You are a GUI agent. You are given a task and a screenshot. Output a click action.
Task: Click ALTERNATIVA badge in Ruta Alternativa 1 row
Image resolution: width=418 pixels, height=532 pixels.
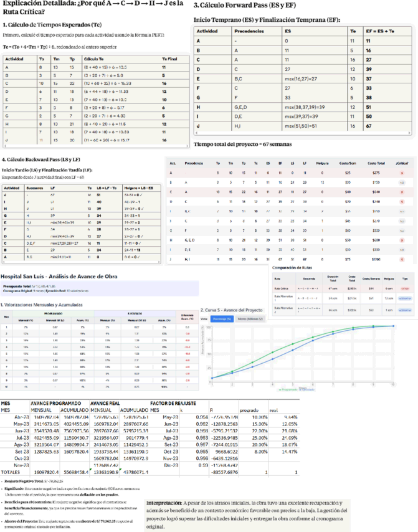click(405, 298)
